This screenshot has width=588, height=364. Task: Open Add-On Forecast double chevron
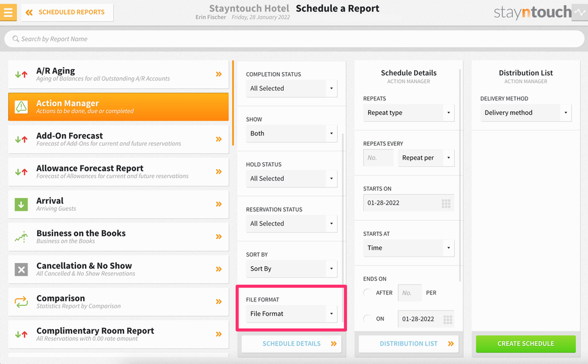(x=219, y=139)
